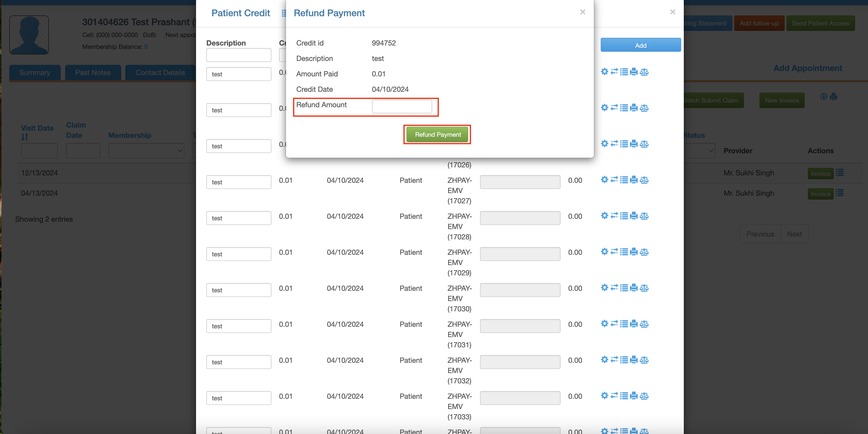Viewport: 868px width, 434px height.
Task: Click Invoice button for 12/13/2024 visit
Action: pyautogui.click(x=820, y=173)
